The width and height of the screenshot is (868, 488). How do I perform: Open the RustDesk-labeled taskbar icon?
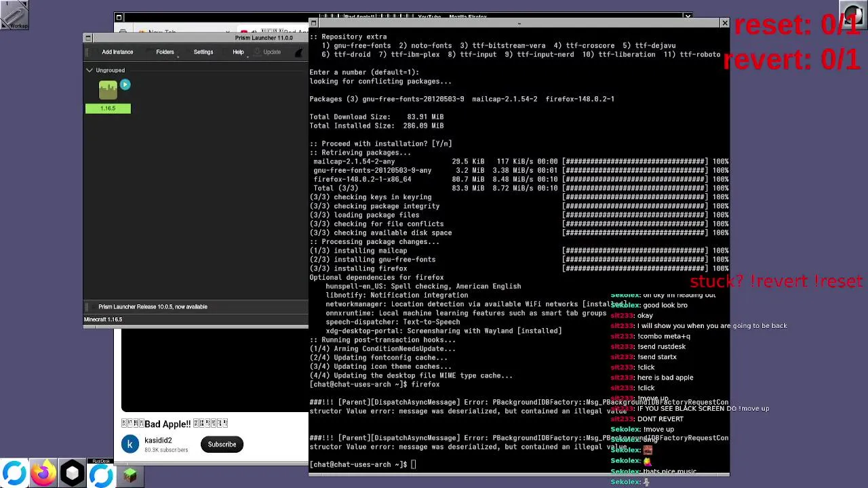coord(102,474)
